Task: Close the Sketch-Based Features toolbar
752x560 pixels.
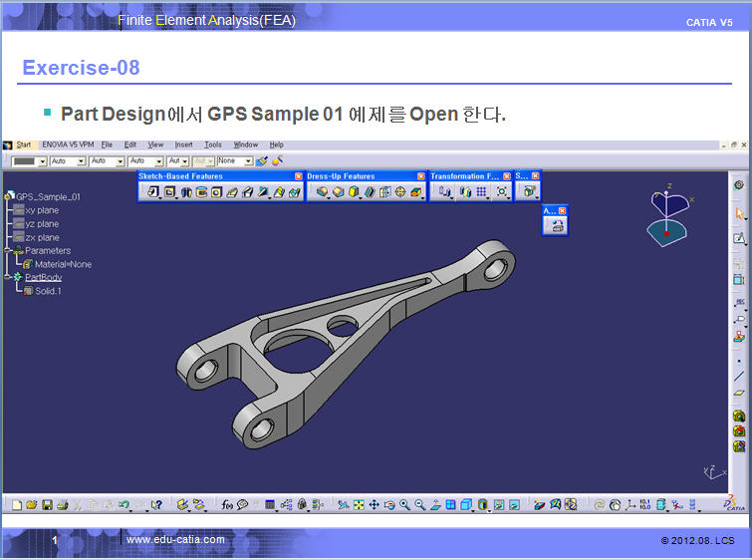Action: (x=298, y=176)
